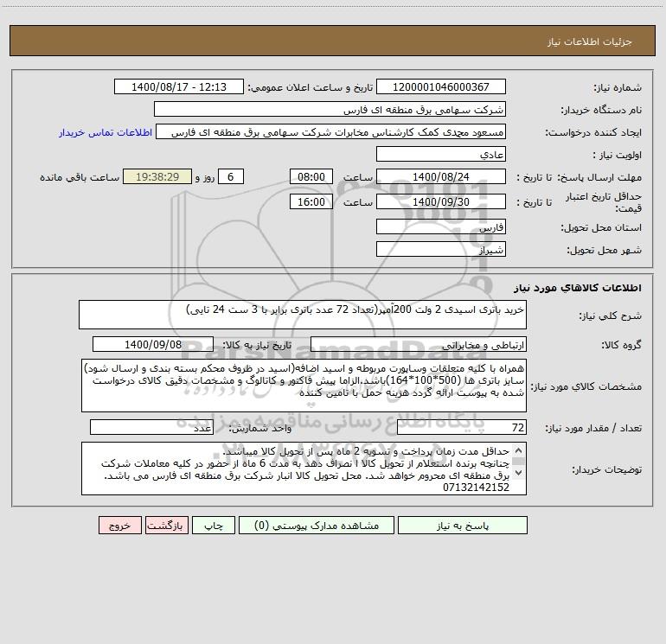Open اطلاعات تماس خریدار link

(106, 132)
